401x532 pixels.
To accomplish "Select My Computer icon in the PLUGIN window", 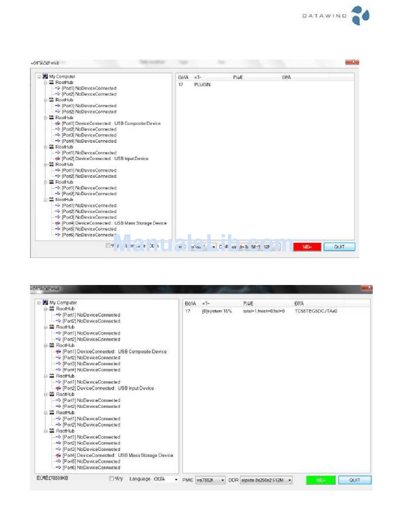I will pos(45,76).
